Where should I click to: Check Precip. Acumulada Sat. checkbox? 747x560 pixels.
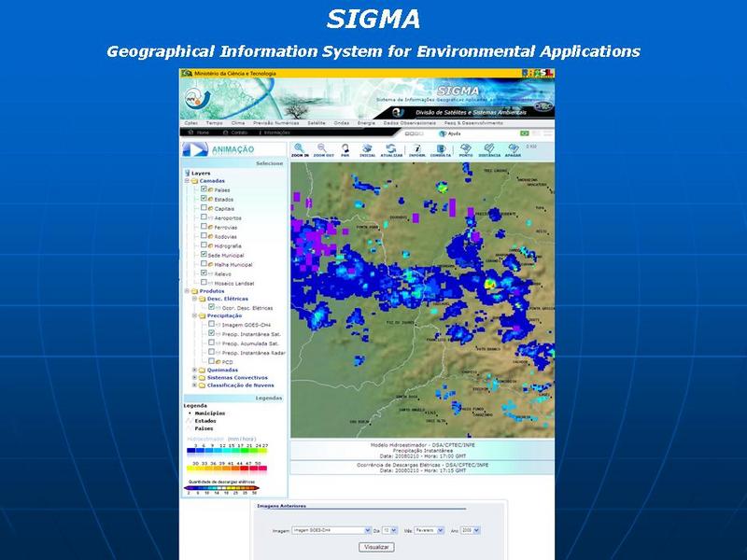[211, 343]
